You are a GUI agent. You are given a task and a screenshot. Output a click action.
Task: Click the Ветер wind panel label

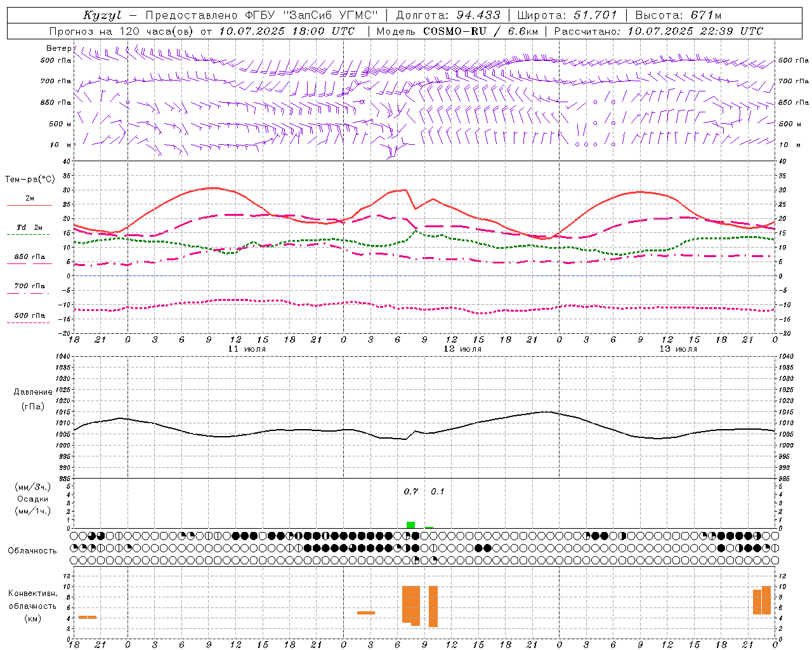(x=58, y=48)
